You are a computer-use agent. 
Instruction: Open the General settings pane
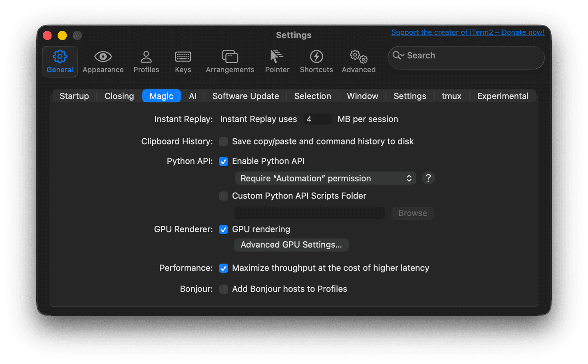(60, 61)
